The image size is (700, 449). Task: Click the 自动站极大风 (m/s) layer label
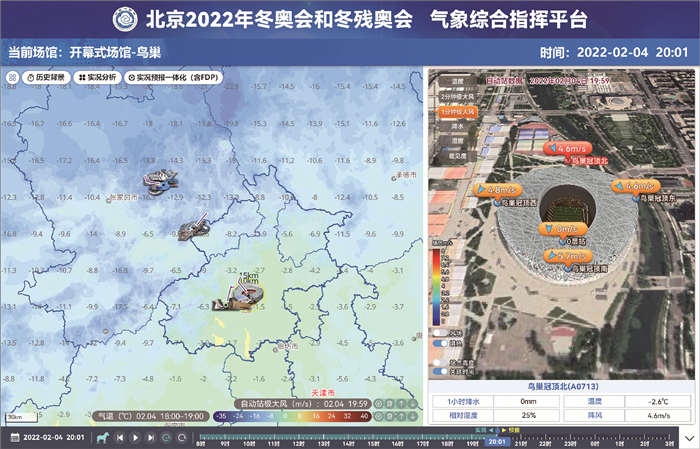[x=304, y=404]
